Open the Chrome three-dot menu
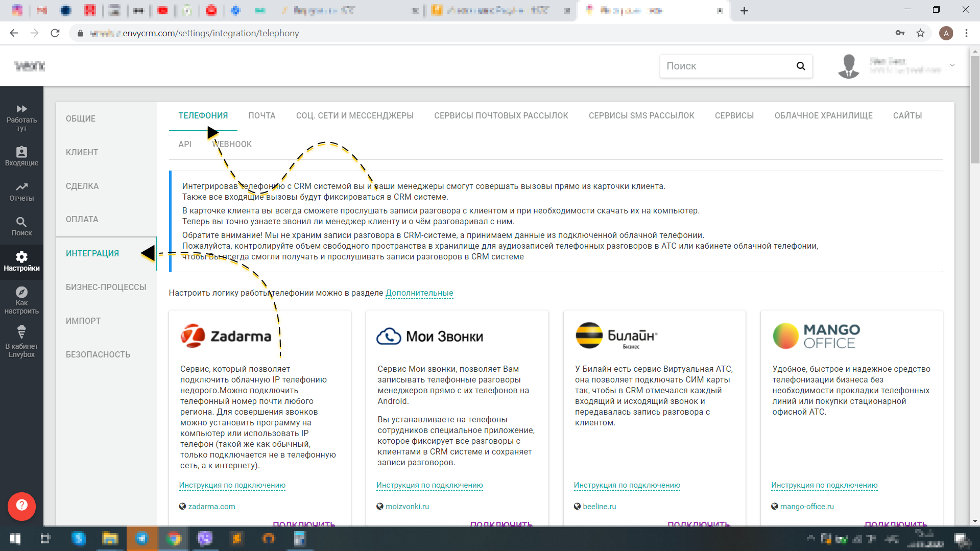980x551 pixels. (x=966, y=33)
